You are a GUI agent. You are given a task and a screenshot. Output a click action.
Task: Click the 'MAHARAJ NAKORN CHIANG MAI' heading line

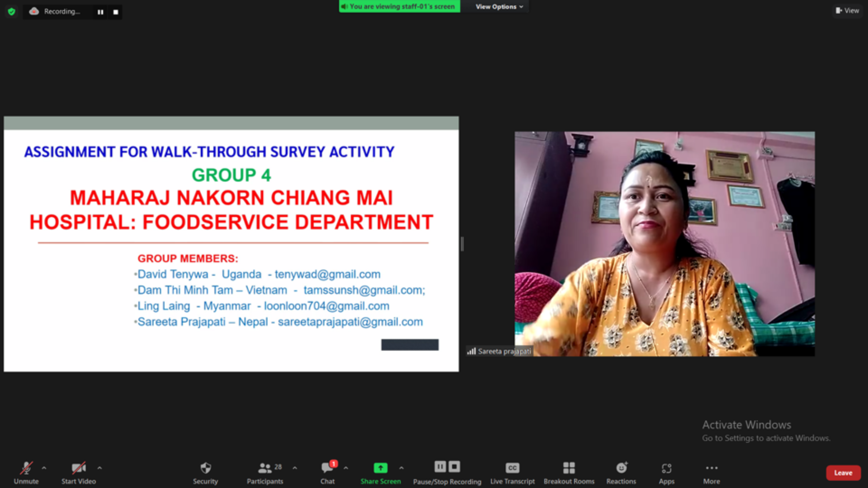click(x=231, y=198)
